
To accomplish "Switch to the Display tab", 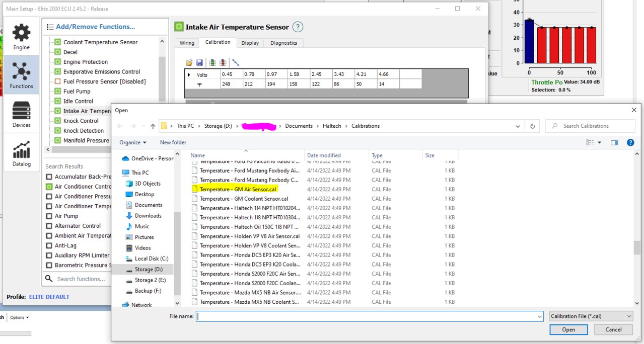I will pyautogui.click(x=250, y=43).
